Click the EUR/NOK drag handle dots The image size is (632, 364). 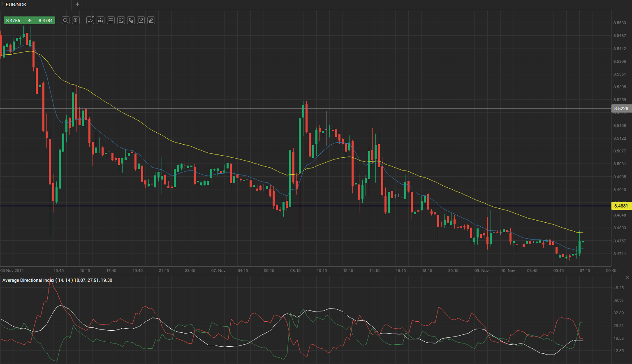tap(2, 5)
